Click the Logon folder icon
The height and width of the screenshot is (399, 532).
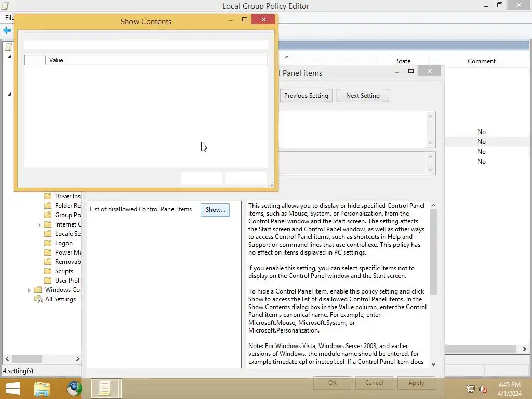48,243
